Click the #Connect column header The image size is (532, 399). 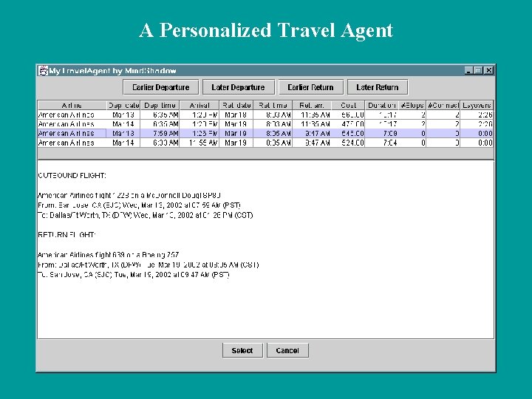[x=443, y=105]
